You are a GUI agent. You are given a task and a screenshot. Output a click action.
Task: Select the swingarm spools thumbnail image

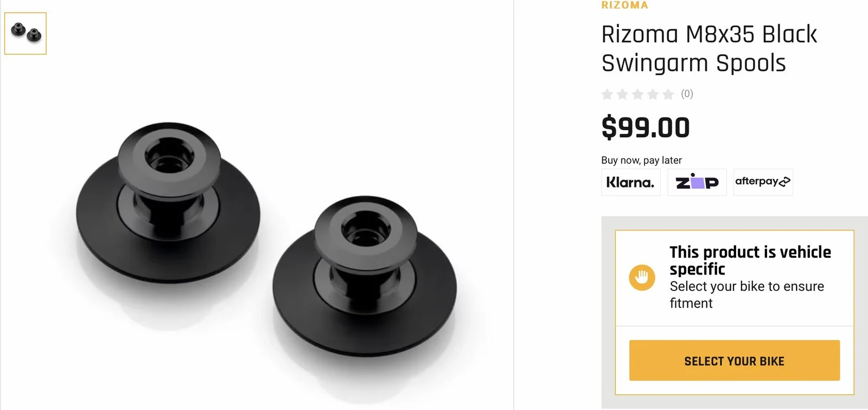point(25,34)
